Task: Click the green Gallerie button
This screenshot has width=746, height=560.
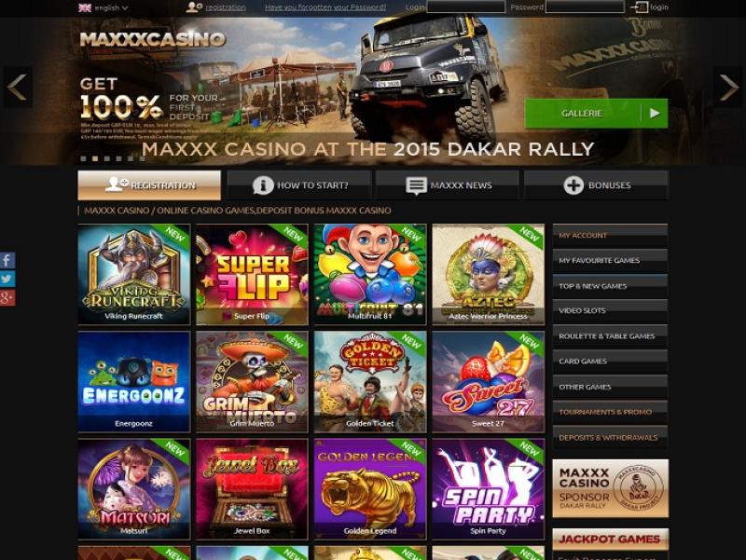Action: (x=596, y=113)
